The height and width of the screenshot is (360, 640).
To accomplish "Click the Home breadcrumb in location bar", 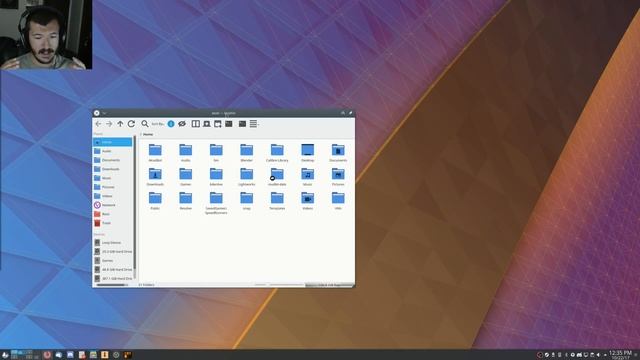I will coord(148,134).
